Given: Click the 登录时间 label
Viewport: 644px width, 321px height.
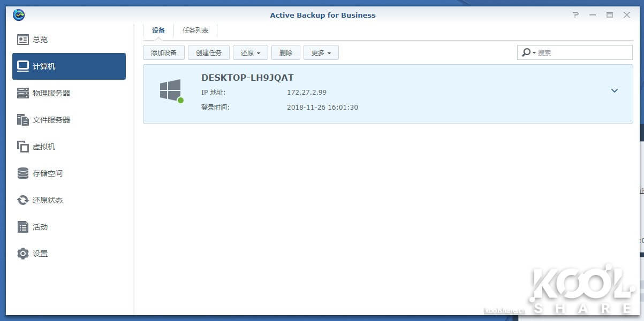Looking at the screenshot, I should point(215,107).
